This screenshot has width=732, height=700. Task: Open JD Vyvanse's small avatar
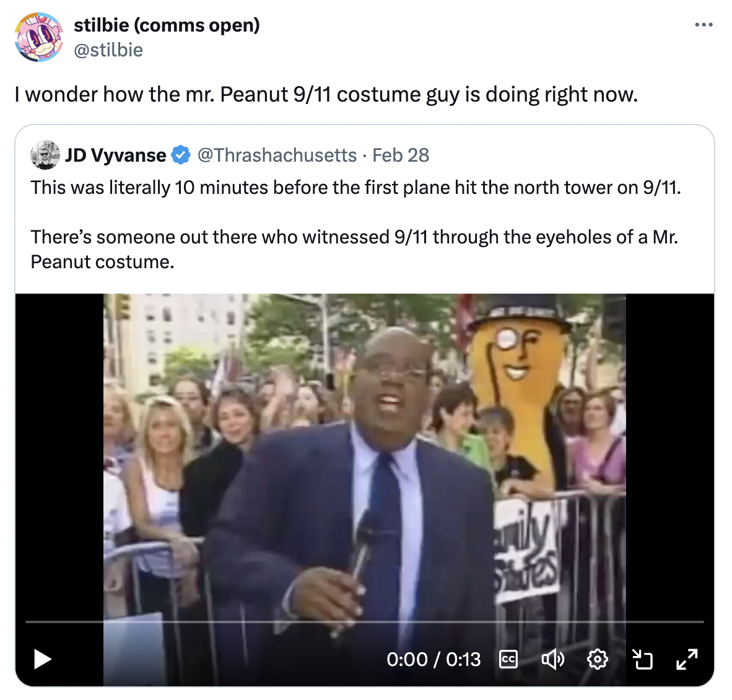click(x=45, y=155)
